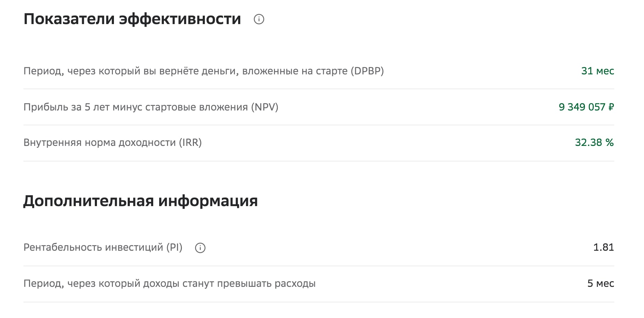Select the Дополнительная информация heading
This screenshot has width=644, height=318.
[x=140, y=201]
